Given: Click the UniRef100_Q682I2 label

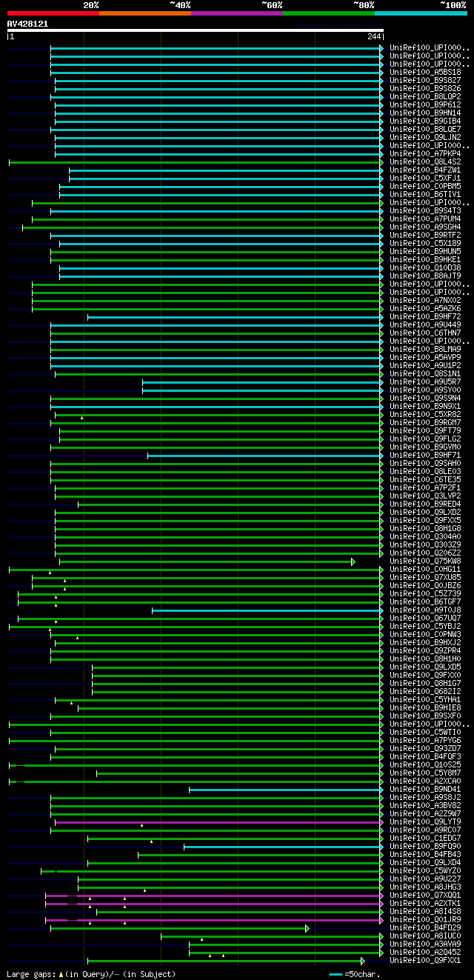Looking at the screenshot, I should (426, 691).
